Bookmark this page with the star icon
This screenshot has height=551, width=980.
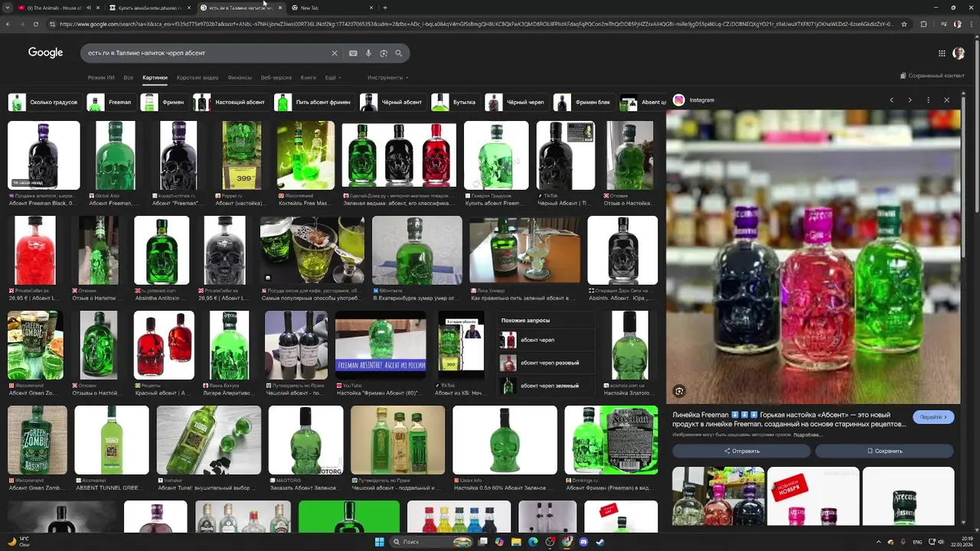coord(904,24)
